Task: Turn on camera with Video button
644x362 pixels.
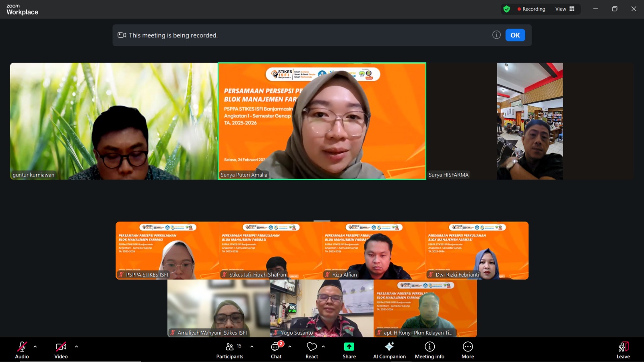Action: 61,350
